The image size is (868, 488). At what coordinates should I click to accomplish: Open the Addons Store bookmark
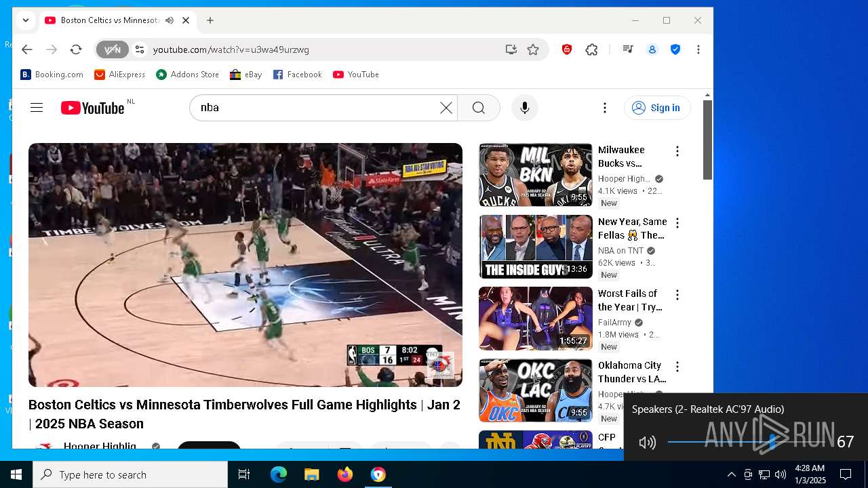(188, 75)
